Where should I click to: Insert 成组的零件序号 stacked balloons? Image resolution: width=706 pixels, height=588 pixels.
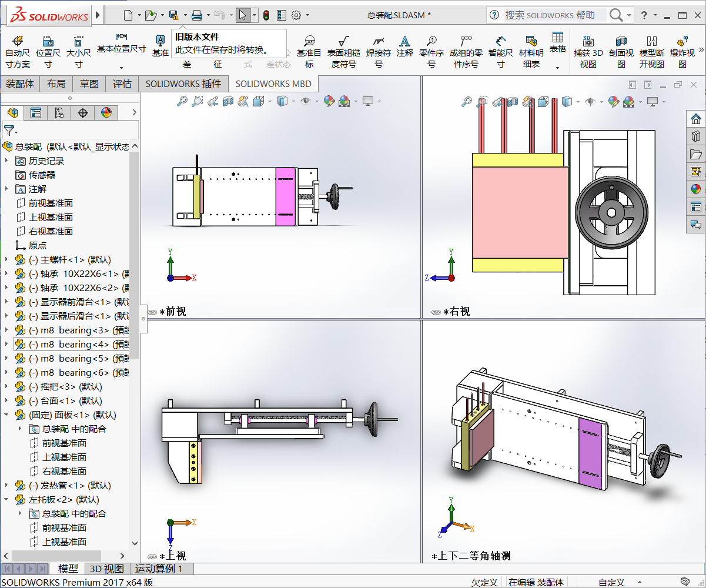coord(466,51)
